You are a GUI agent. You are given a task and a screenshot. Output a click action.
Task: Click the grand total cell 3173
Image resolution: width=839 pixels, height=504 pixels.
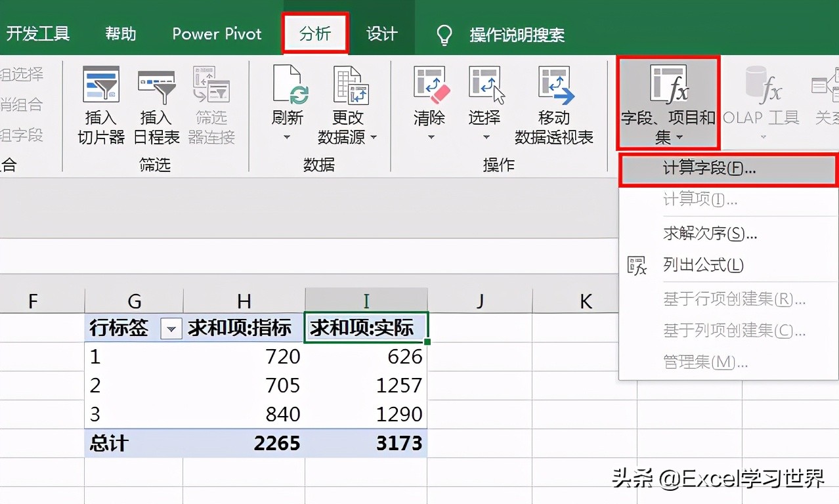click(366, 443)
